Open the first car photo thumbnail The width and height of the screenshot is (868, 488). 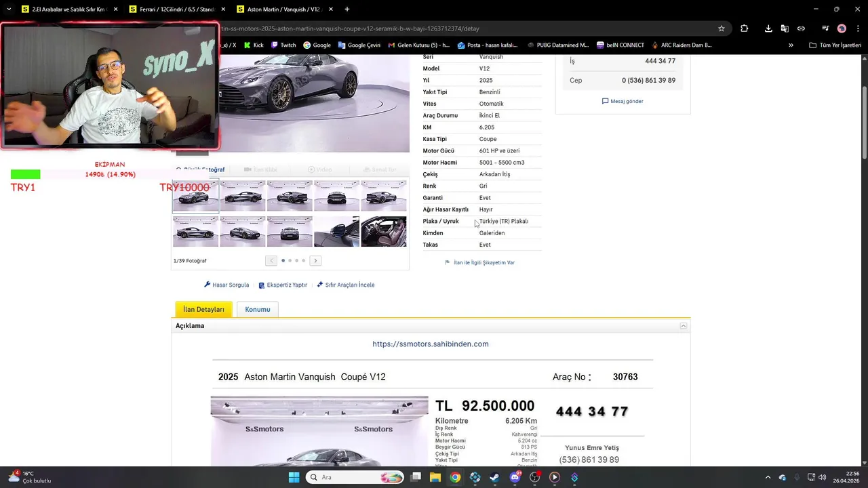[x=195, y=196]
